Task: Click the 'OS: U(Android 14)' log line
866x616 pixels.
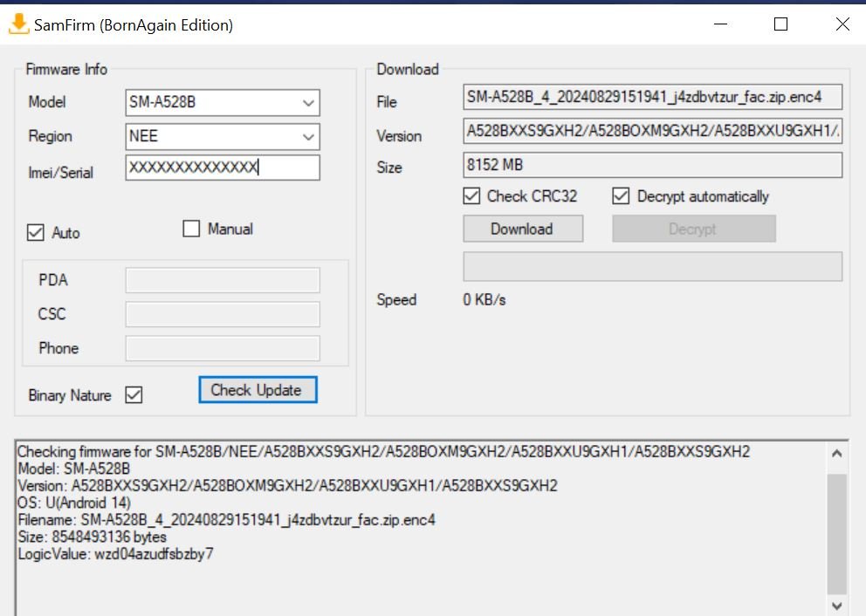Action: click(74, 503)
